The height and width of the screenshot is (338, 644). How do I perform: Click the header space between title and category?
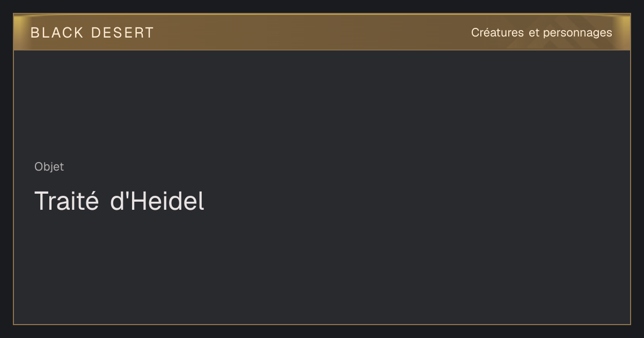click(311, 33)
